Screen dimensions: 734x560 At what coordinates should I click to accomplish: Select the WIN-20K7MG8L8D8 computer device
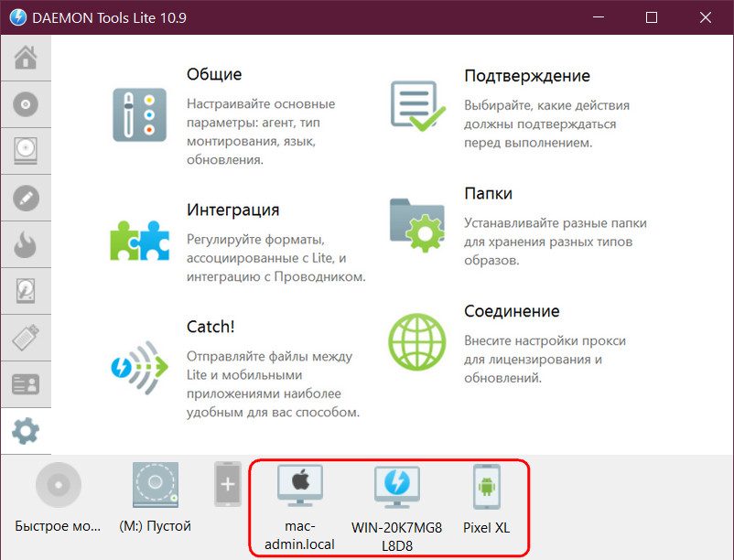click(397, 487)
